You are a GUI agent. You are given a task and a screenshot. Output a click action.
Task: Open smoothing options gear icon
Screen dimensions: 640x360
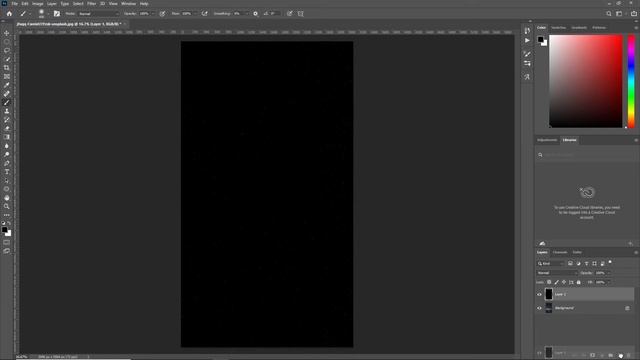point(256,13)
